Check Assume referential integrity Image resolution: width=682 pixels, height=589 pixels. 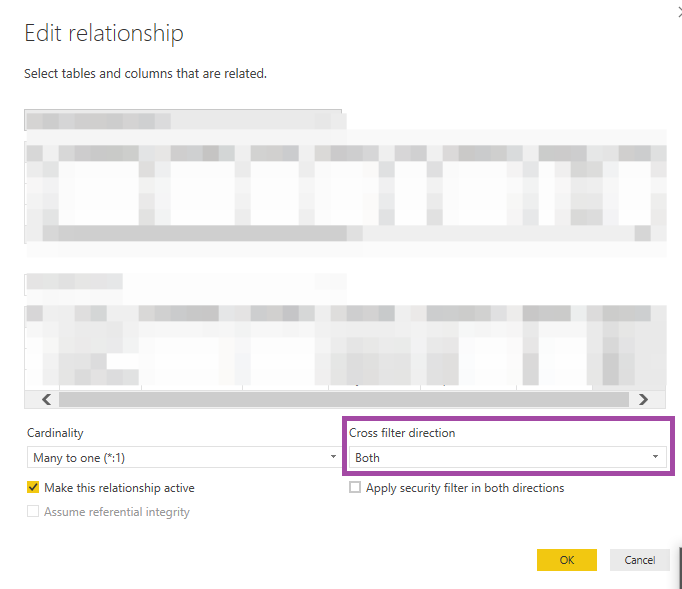(33, 511)
